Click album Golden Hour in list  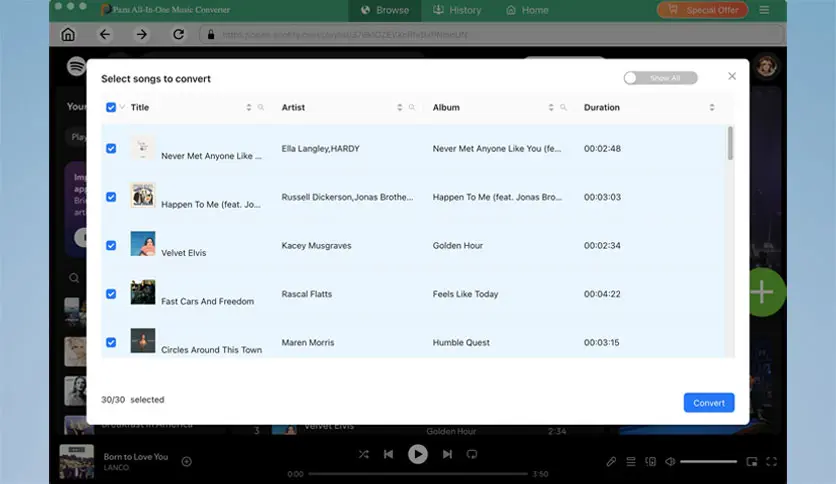(x=457, y=246)
